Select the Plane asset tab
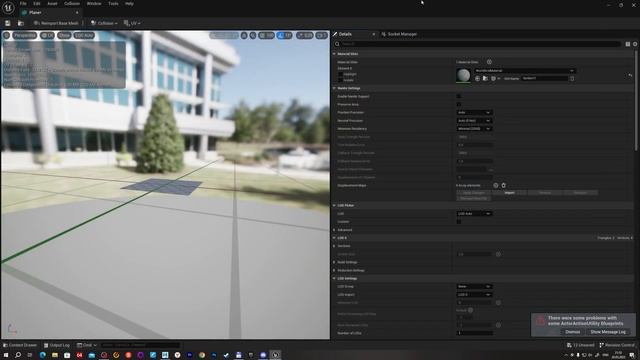 [x=50, y=13]
